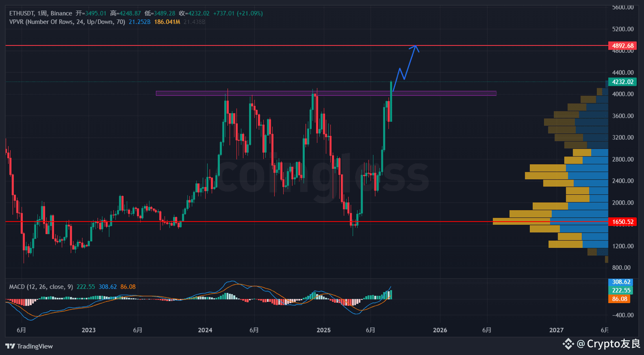Click the Binance exchange label
This screenshot has width=644, height=355.
click(61, 13)
